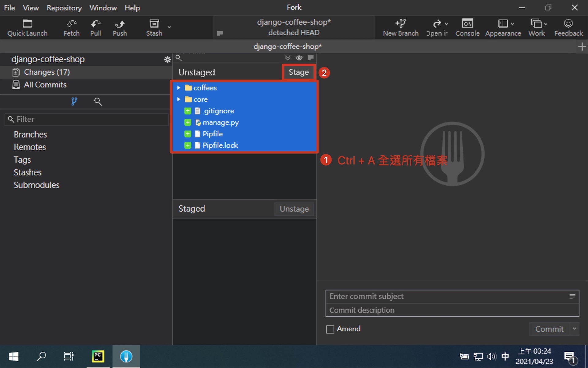Open the Help menu
The height and width of the screenshot is (368, 588).
click(132, 8)
